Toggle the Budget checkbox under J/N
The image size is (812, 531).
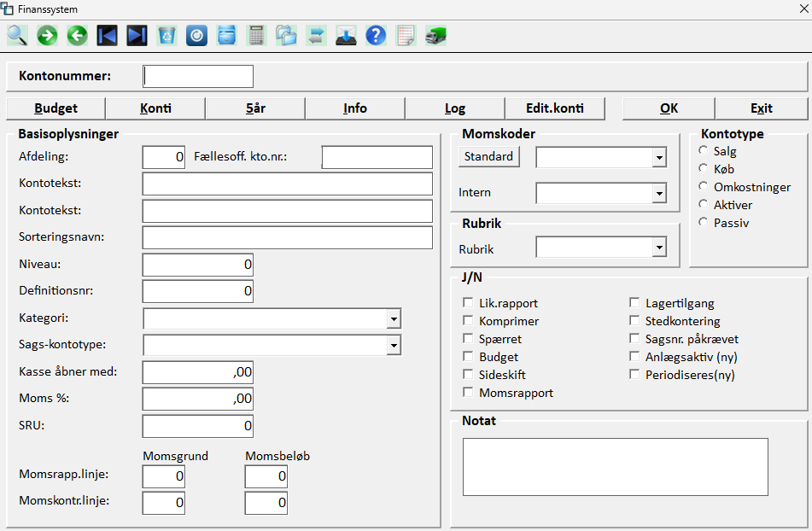click(468, 357)
